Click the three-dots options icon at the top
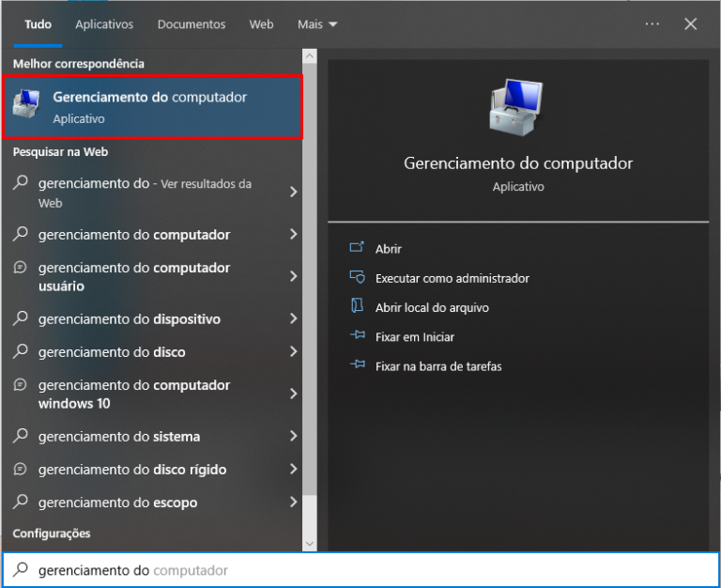 [652, 24]
